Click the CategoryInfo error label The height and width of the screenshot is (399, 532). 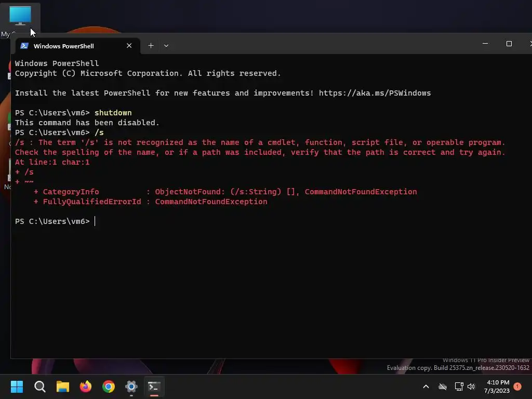(71, 192)
